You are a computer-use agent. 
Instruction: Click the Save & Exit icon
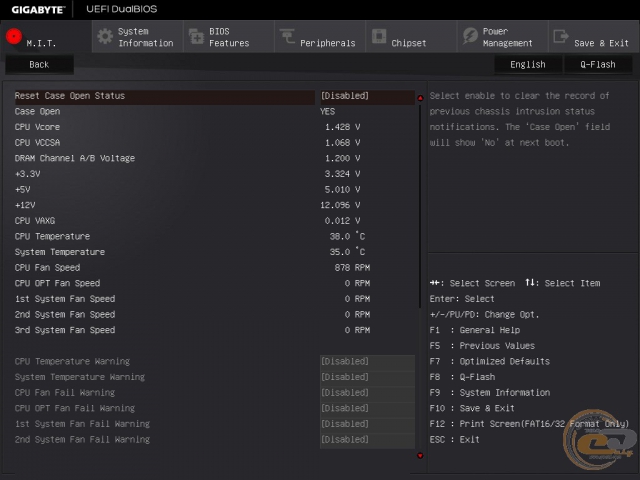point(561,37)
